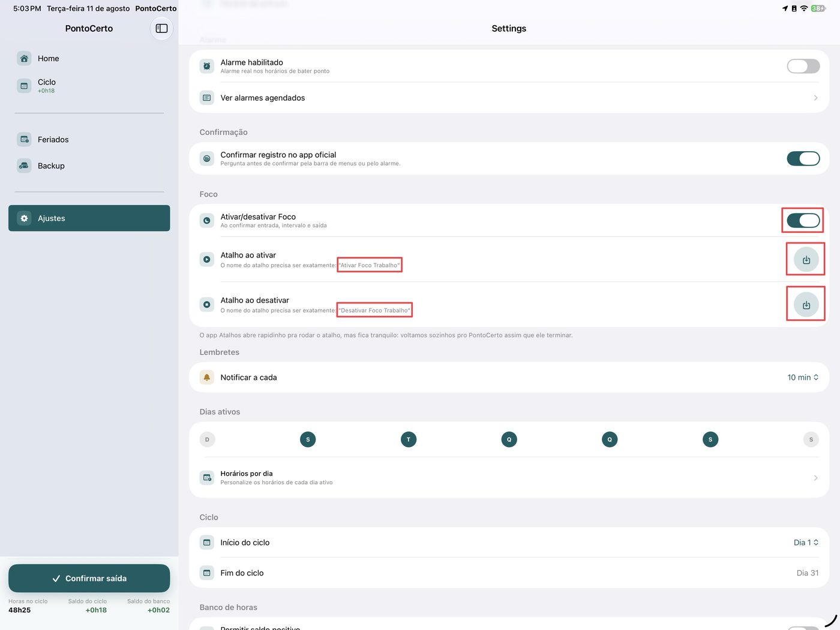Click the calendar icon beside Início do ciclo
The image size is (840, 630).
click(207, 542)
